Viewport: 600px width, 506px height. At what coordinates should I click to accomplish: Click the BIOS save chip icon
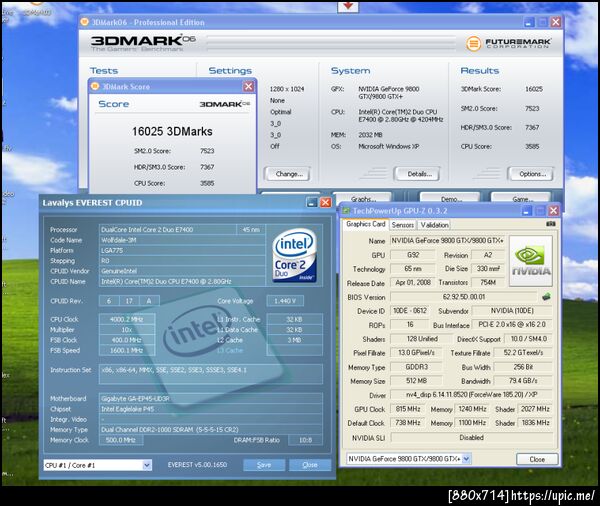click(x=546, y=296)
